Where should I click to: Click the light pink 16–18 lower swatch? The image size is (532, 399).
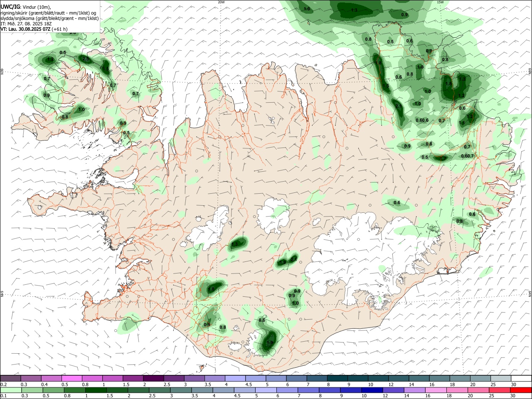(435, 390)
